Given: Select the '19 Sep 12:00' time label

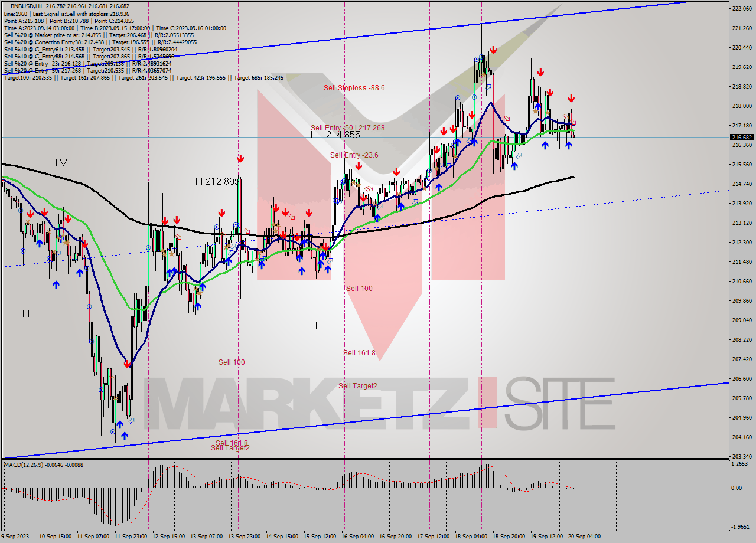Looking at the screenshot, I should click(546, 537).
